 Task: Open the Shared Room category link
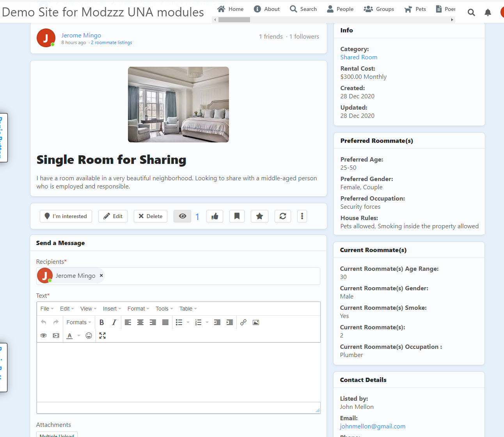[x=358, y=57]
